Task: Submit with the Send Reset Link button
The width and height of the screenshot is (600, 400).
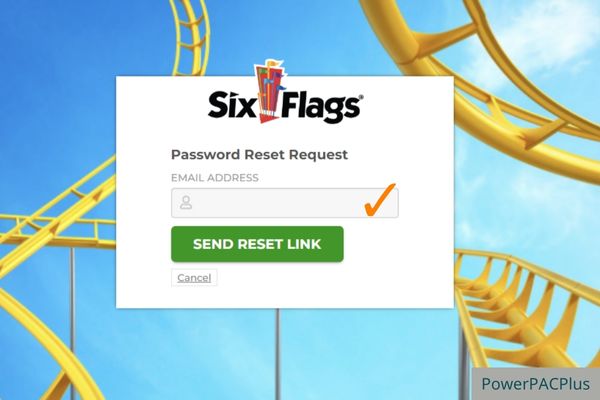Action: pos(257,244)
